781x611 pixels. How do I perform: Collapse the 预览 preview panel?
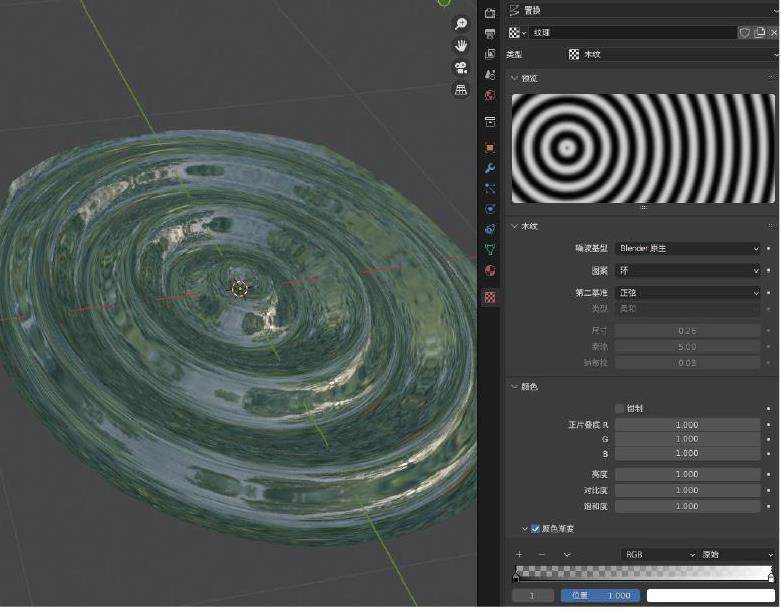[x=516, y=78]
